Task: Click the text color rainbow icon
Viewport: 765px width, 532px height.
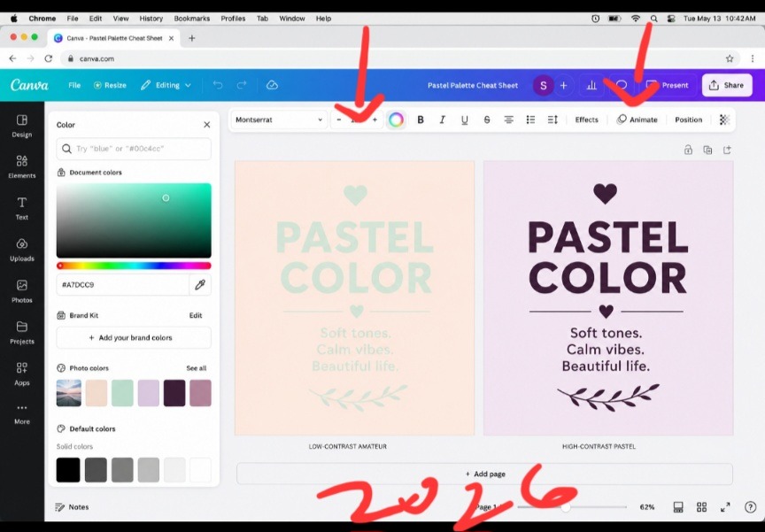Action: (x=396, y=120)
